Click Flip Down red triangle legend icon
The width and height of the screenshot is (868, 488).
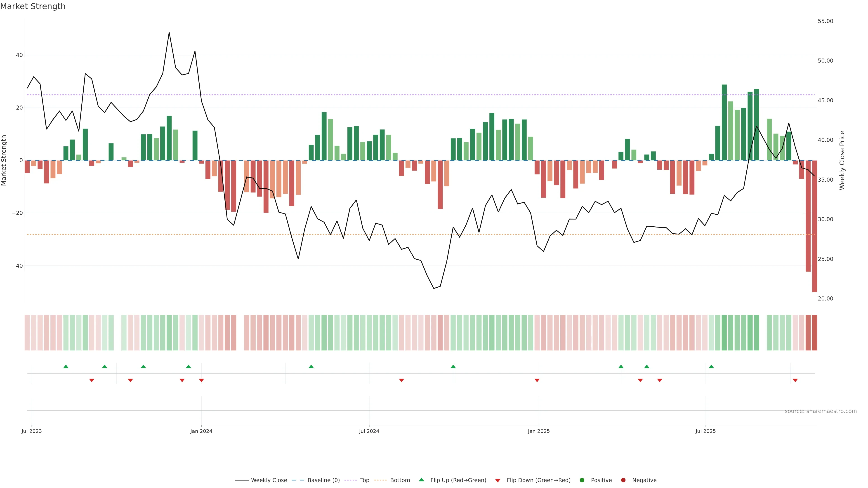tap(497, 481)
